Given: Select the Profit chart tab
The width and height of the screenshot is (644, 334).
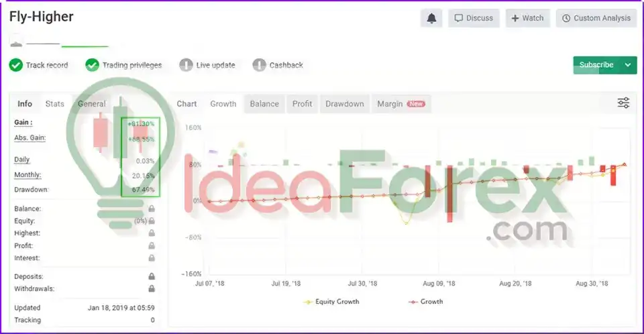Looking at the screenshot, I should tap(302, 104).
